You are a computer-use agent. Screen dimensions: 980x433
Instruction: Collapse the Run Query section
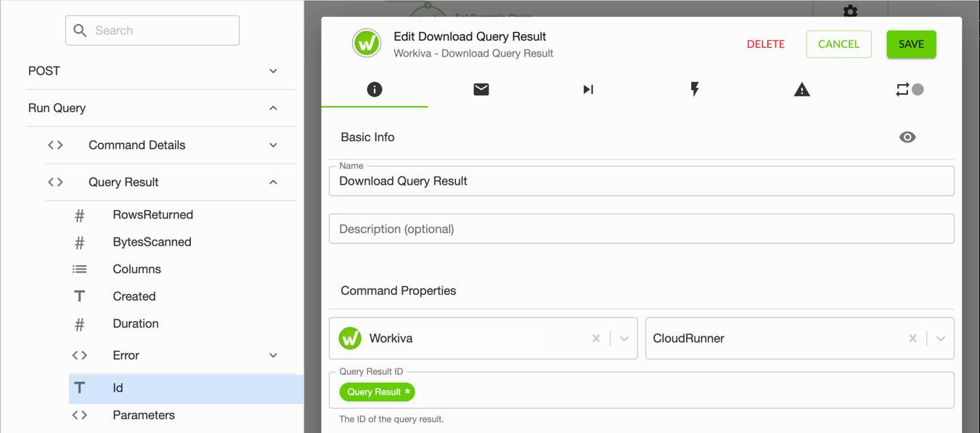(x=273, y=108)
